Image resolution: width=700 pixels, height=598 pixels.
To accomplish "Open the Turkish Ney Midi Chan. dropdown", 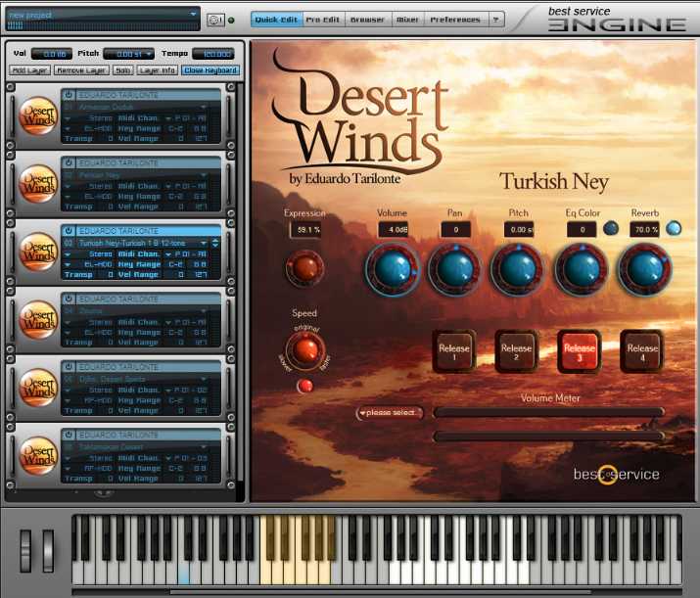I will click(x=168, y=254).
